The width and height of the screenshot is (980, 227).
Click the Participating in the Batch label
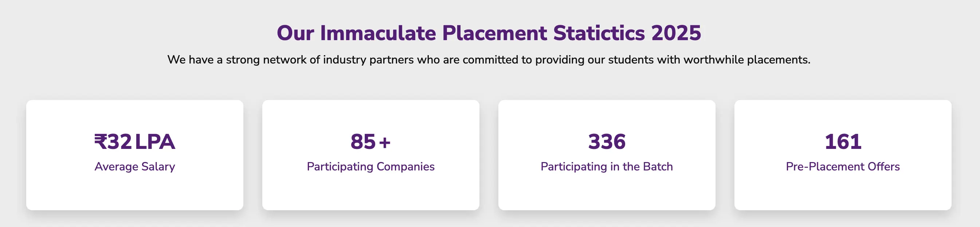607,166
